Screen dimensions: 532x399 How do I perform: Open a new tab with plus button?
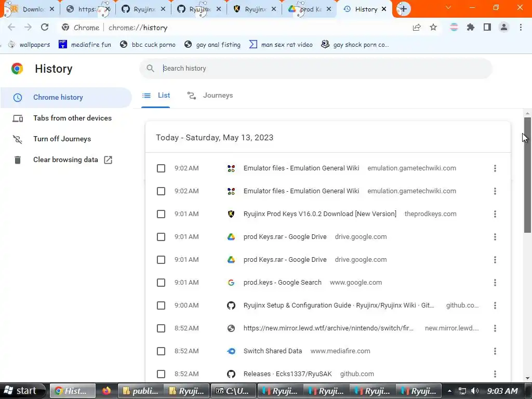click(403, 9)
